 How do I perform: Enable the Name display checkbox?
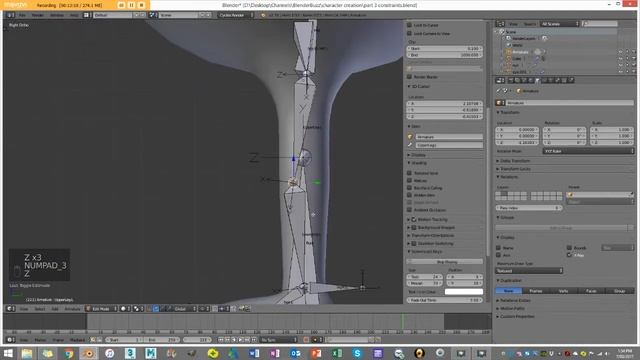point(498,248)
